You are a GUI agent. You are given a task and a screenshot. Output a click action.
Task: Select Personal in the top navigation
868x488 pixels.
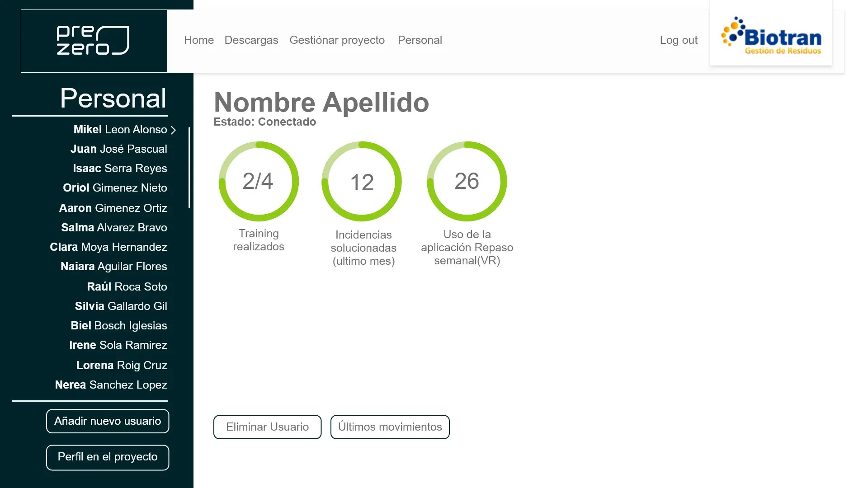coord(420,40)
